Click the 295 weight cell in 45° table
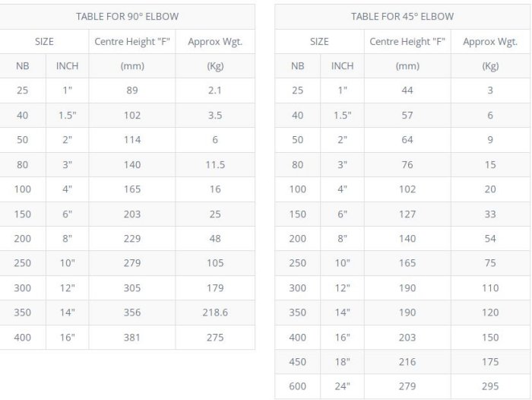 point(490,386)
